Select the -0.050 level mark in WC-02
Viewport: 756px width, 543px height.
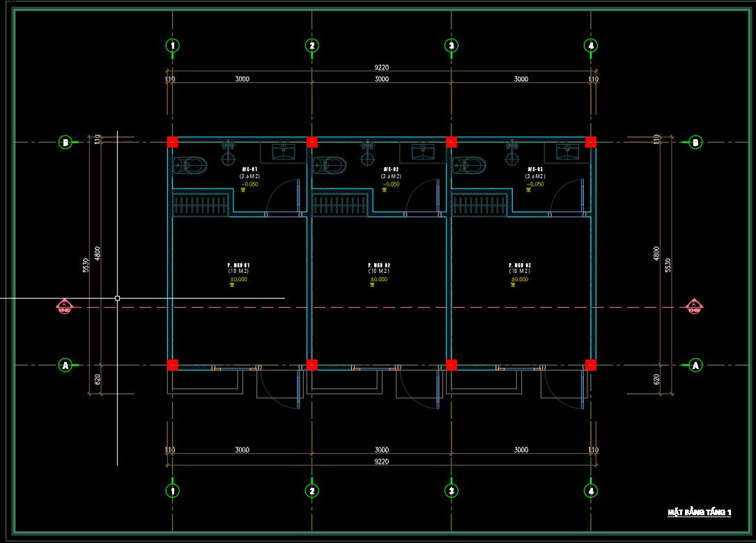pos(391,184)
